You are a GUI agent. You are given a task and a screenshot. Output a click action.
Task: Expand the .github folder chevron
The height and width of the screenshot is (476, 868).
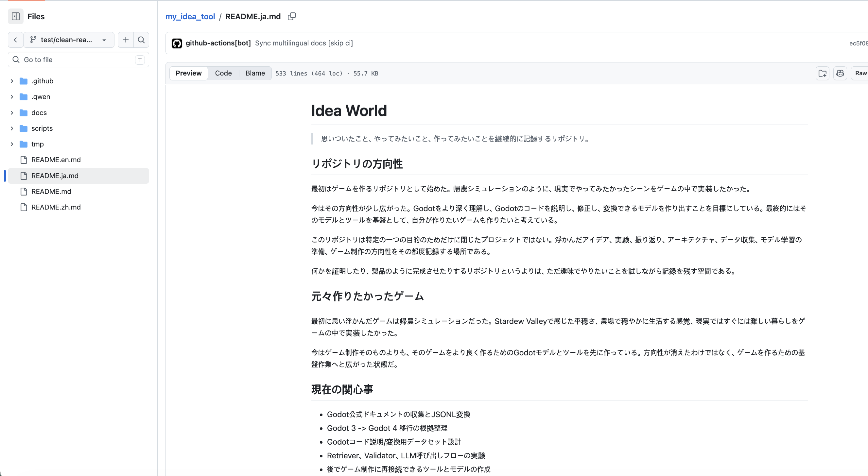12,81
